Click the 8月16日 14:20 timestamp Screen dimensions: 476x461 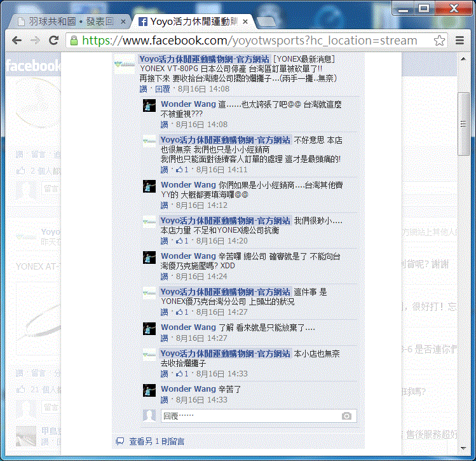222,241
